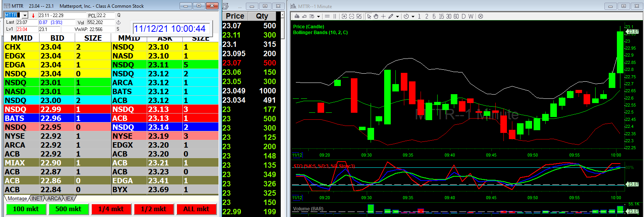The image size is (644, 217).
Task: Switch chart to Weekly (W) timeframe
Action: tap(471, 16)
